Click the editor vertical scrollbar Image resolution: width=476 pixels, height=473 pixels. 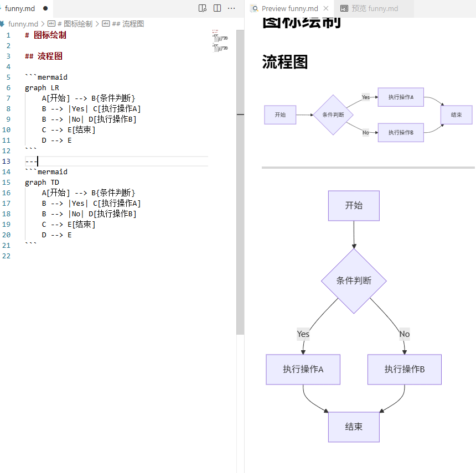coord(240,182)
